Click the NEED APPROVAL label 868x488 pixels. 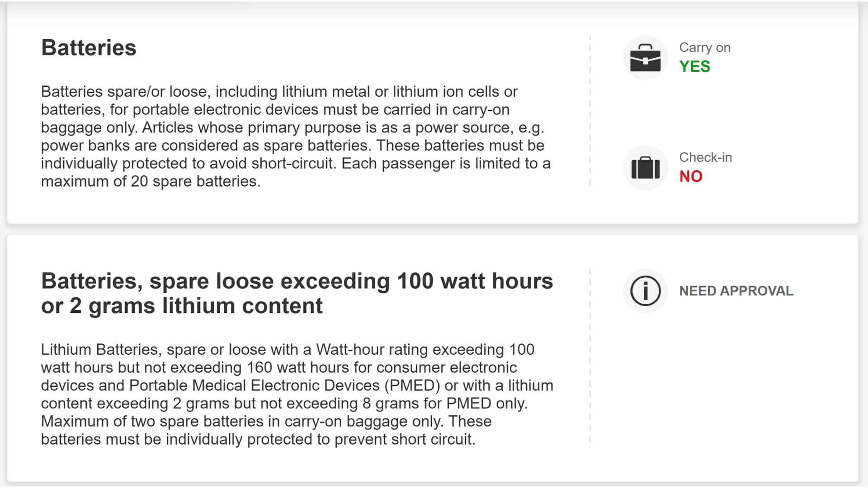736,291
